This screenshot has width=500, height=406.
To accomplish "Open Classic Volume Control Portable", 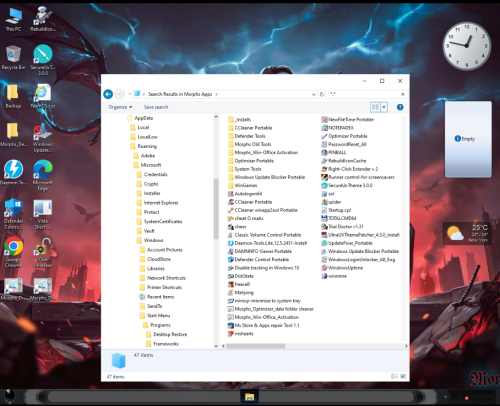I will pos(264,235).
